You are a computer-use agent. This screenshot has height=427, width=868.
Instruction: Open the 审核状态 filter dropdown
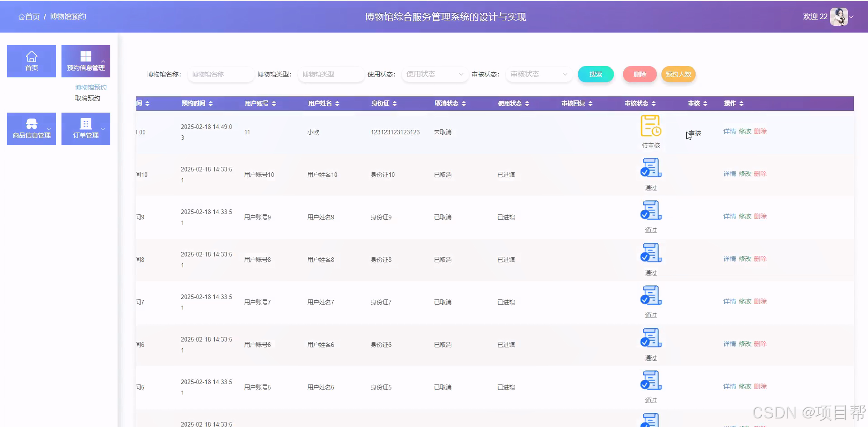(539, 74)
